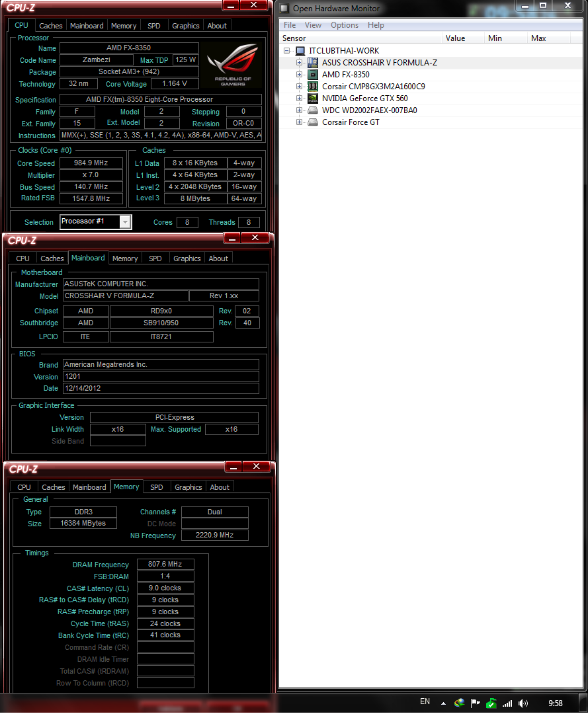Viewport: 588px width, 714px height.
Task: Open the volume speaker tray icon
Action: pyautogui.click(x=523, y=703)
